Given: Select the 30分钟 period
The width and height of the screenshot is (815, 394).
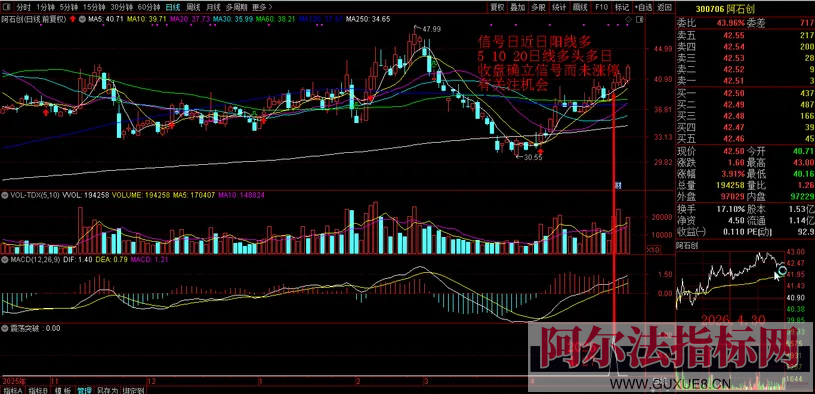Looking at the screenshot, I should click(121, 7).
